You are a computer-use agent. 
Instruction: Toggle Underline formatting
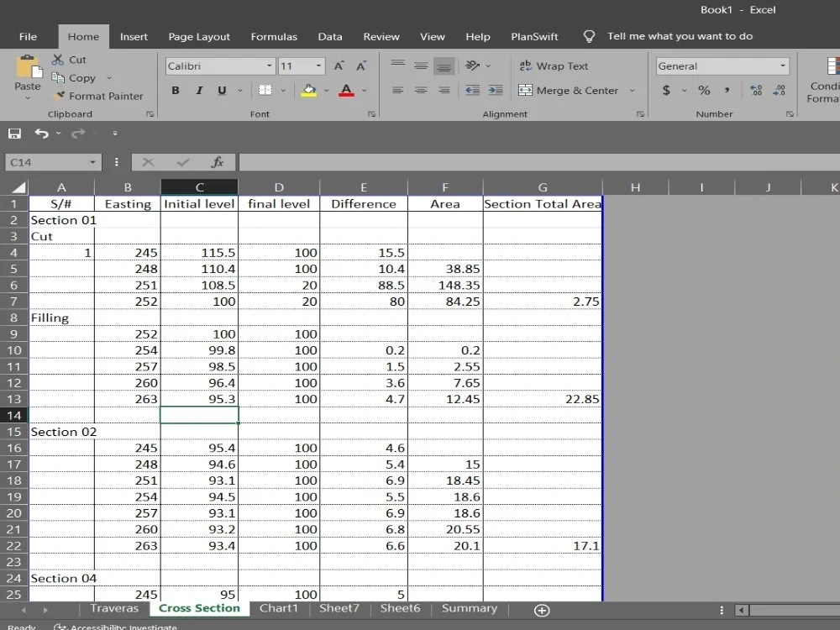222,90
